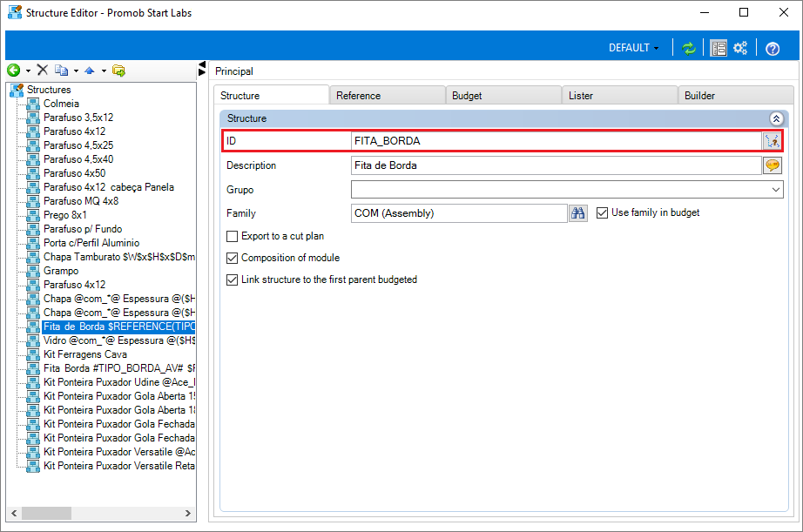
Task: Open the Grupo combo box
Action: tap(567, 190)
